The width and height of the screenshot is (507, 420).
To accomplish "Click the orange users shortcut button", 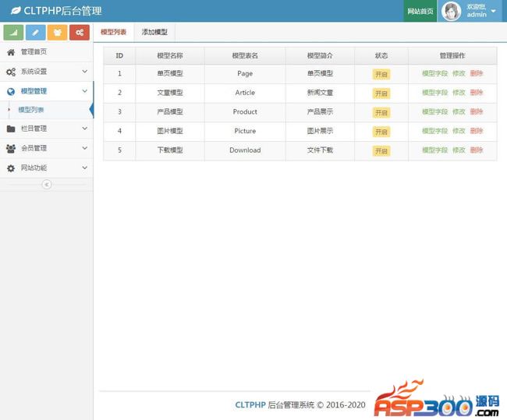I will pos(57,32).
